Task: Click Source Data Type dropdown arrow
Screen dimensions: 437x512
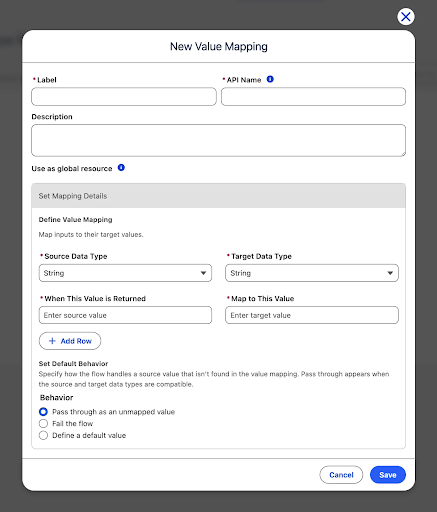Action: click(x=203, y=273)
